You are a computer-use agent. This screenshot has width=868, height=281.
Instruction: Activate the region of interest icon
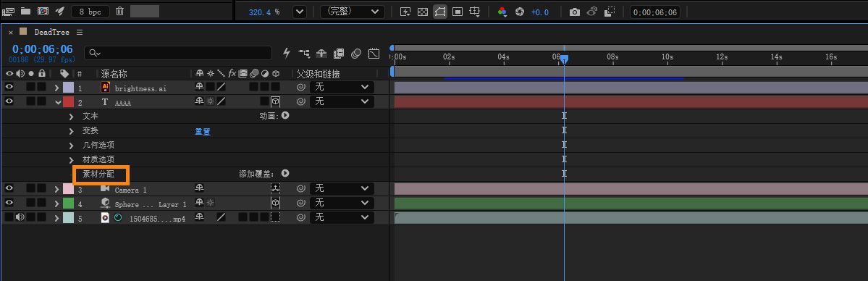(x=458, y=12)
